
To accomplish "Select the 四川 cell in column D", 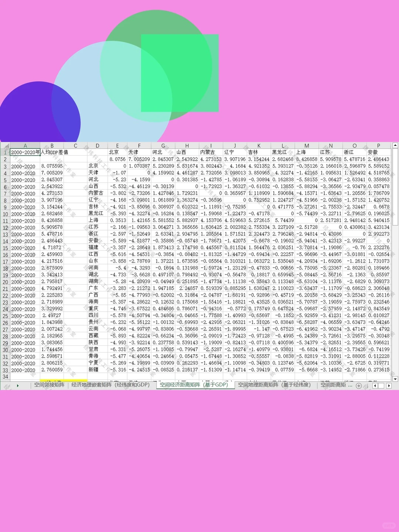I will (98, 316).
